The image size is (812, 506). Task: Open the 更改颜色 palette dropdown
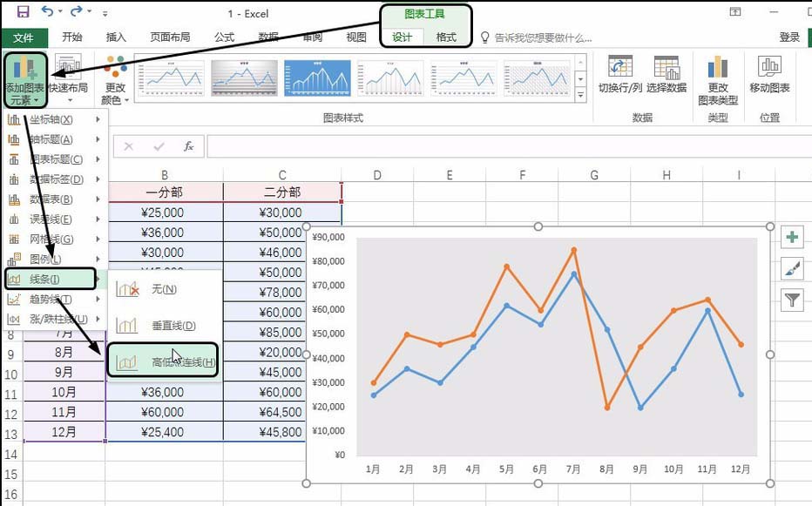[115, 80]
